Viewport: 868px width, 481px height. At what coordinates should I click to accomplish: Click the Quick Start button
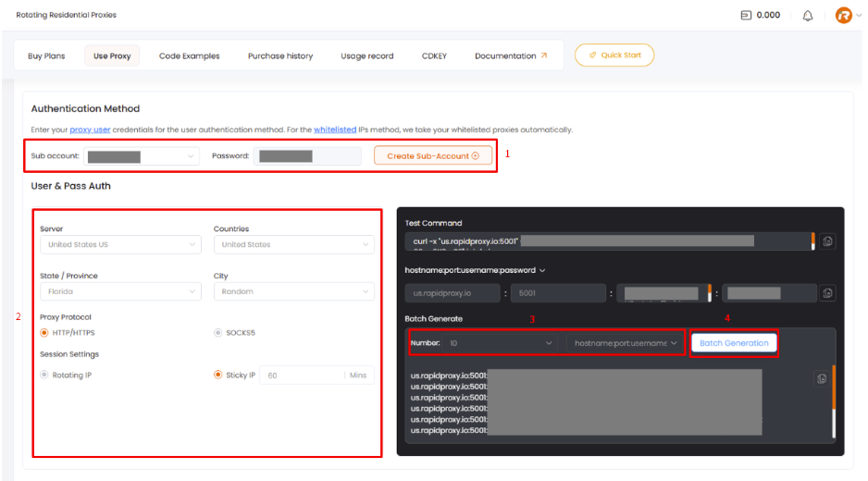coord(614,55)
